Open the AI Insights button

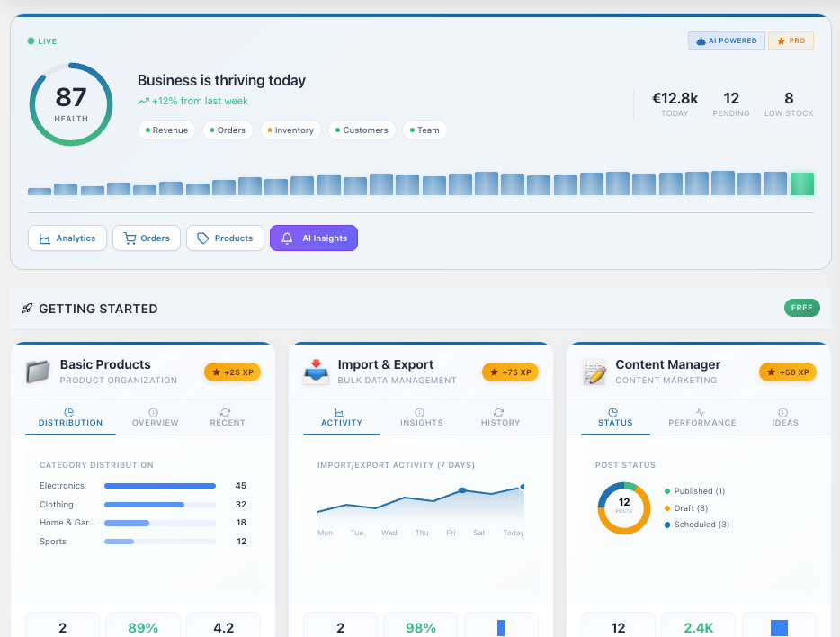tap(313, 238)
